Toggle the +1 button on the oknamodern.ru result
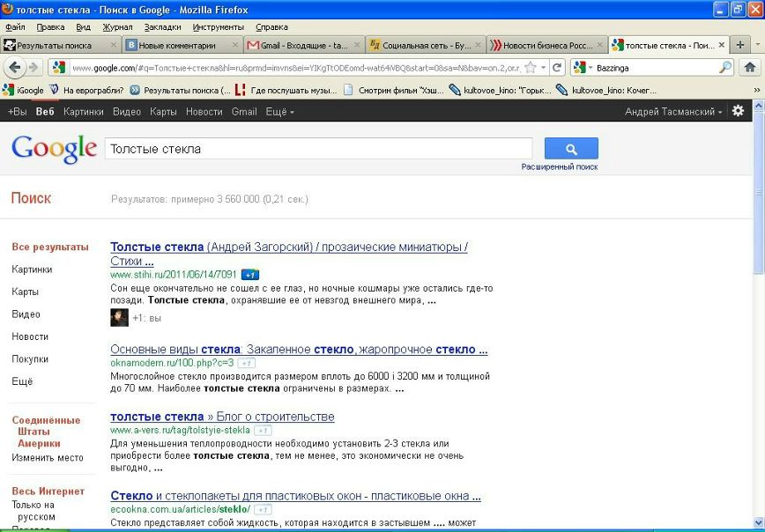765x532 pixels. (x=248, y=363)
